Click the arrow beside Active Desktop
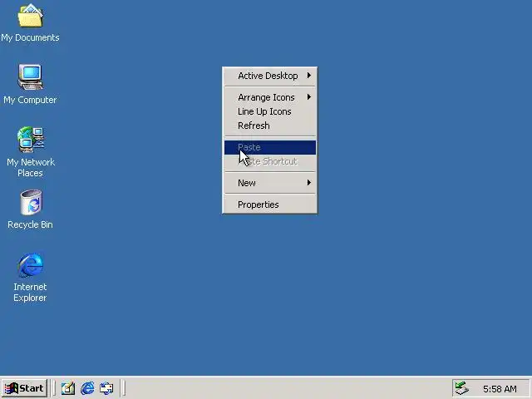Screen dimensions: 532x399 308,76
